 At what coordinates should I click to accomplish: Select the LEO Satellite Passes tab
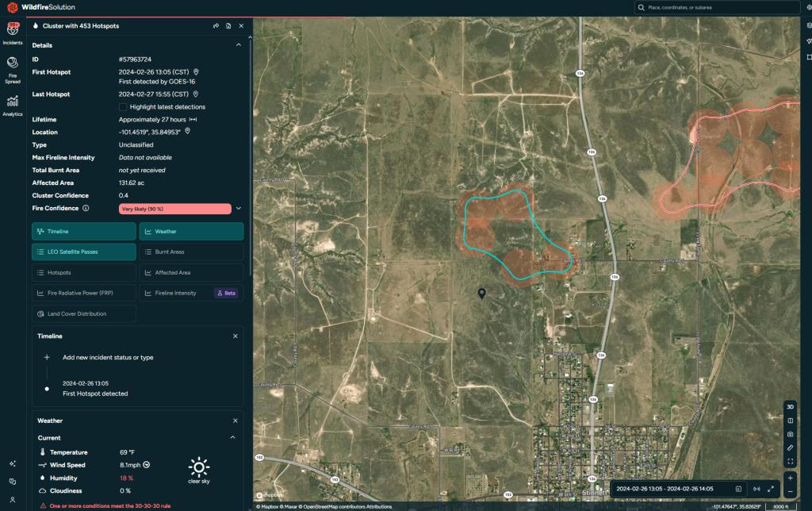[x=83, y=252]
